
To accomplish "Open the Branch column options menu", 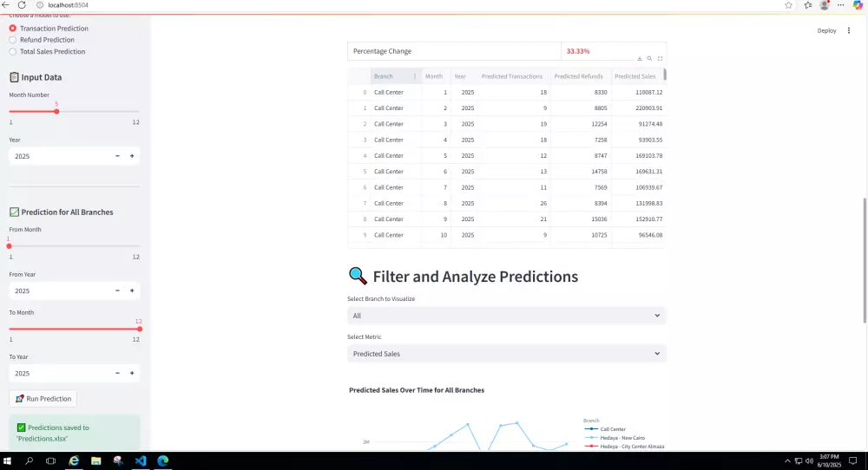I will coord(415,76).
